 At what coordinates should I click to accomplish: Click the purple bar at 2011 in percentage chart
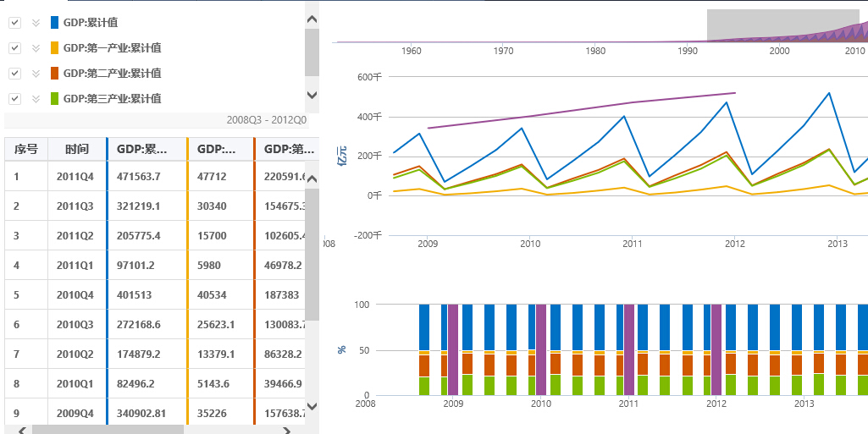[x=629, y=349]
